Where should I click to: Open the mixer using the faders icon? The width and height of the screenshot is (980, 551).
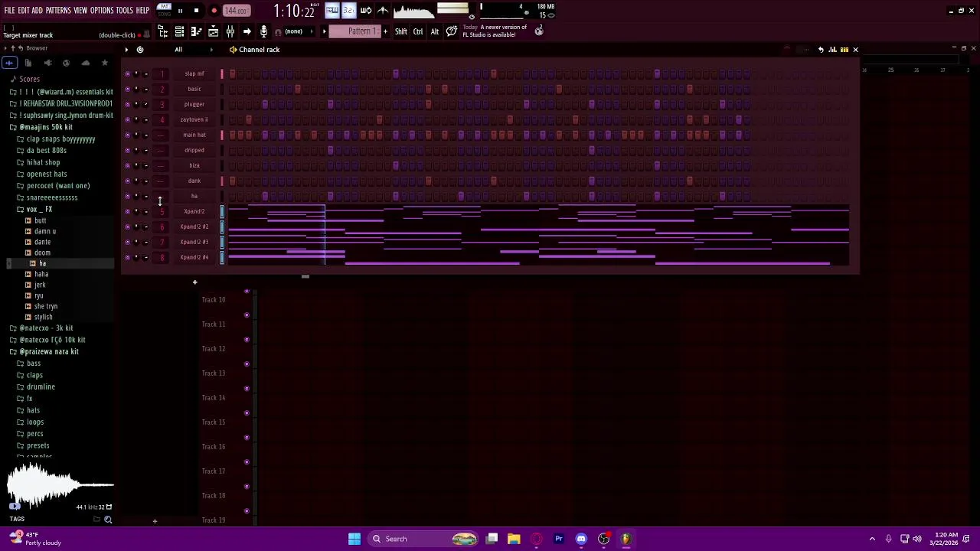pyautogui.click(x=230, y=31)
